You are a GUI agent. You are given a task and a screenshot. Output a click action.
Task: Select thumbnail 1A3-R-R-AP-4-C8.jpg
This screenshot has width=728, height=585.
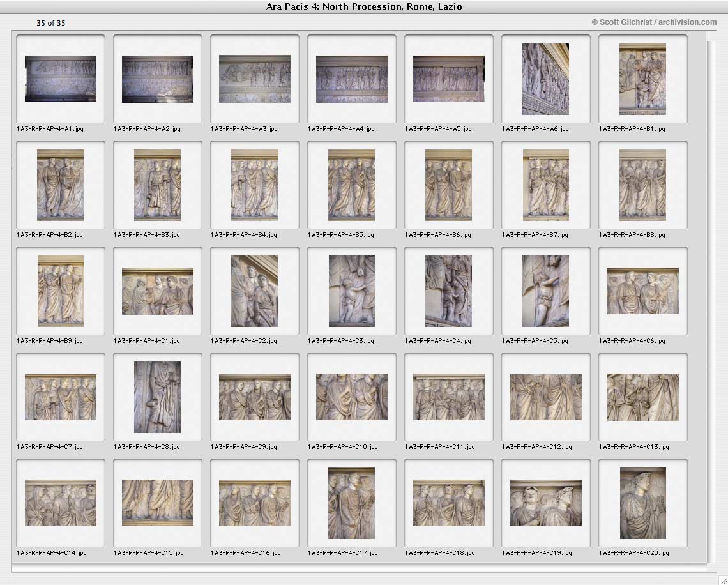click(157, 397)
